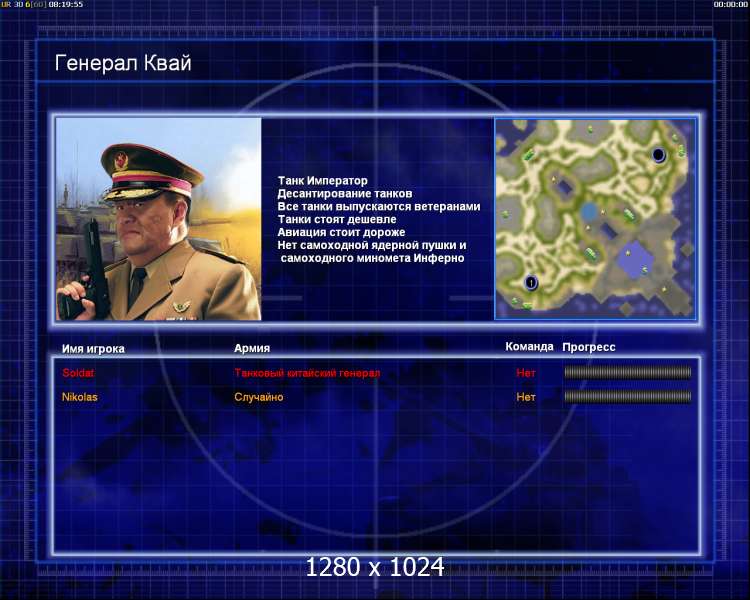The image size is (750, 600).
Task: Click the 'Команда' column header
Action: (x=529, y=347)
